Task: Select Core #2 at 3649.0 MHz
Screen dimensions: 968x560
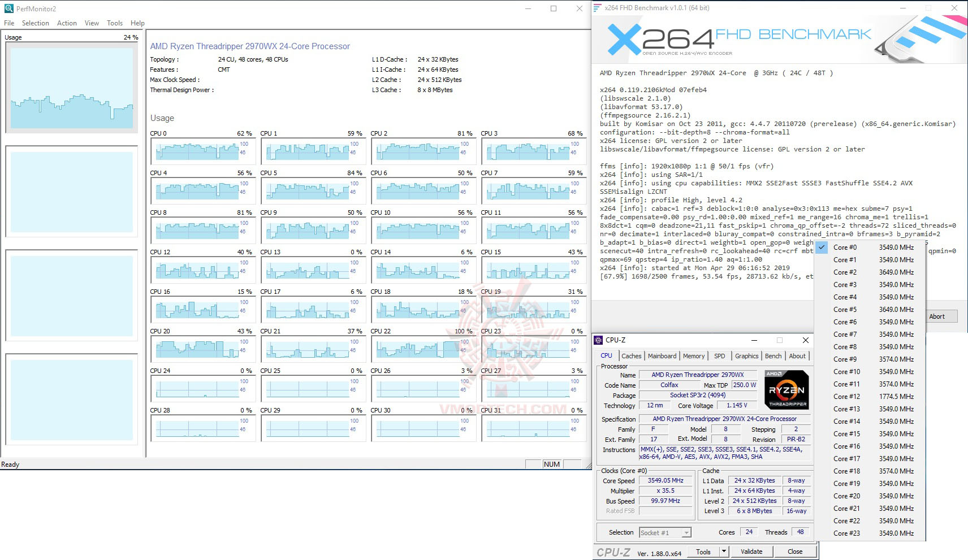Action: pyautogui.click(x=870, y=272)
